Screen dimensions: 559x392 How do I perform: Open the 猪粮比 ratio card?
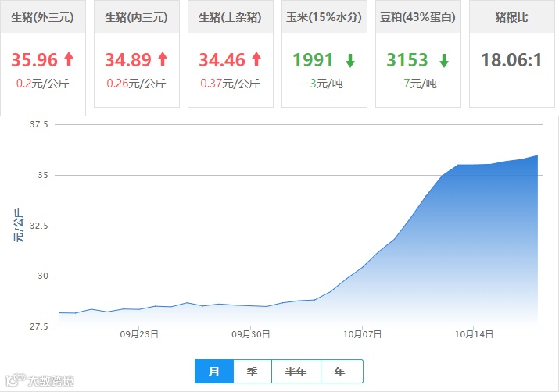point(511,54)
